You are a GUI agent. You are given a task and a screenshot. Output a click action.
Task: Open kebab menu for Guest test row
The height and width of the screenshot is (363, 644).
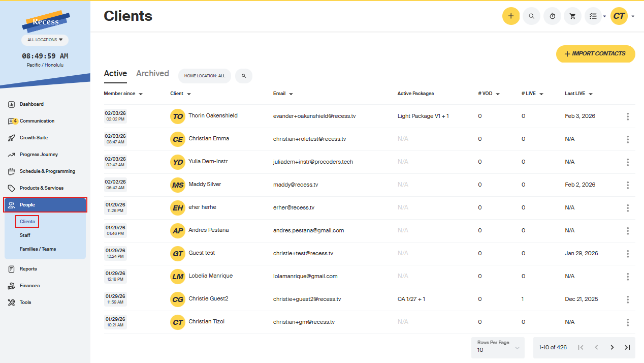click(628, 254)
